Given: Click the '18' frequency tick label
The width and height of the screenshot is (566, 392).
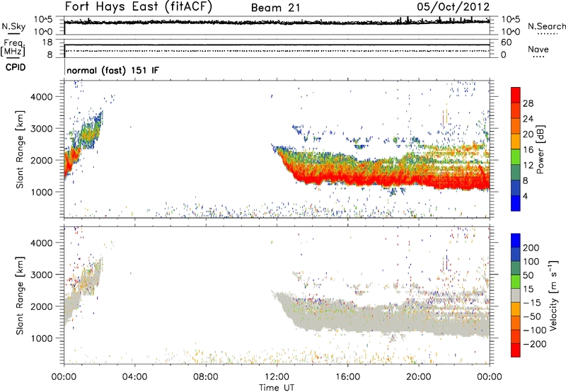Looking at the screenshot, I should click(47, 42).
